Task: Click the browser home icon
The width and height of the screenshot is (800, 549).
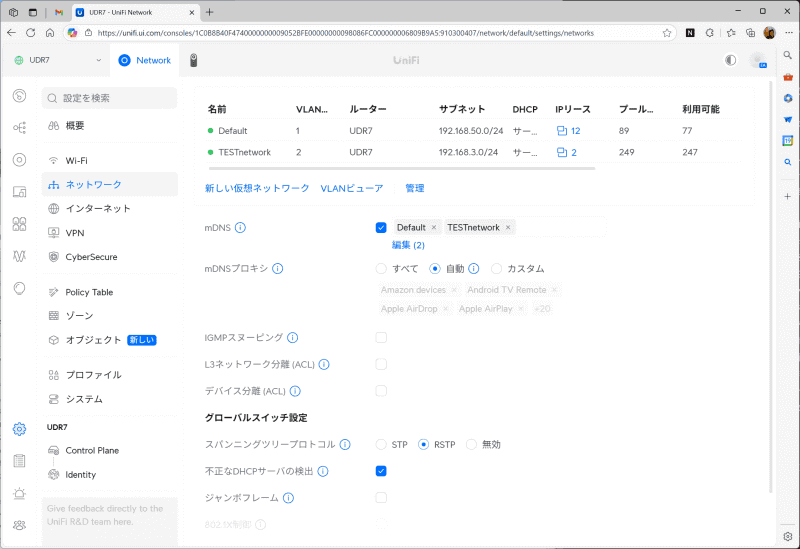Action: tap(49, 33)
